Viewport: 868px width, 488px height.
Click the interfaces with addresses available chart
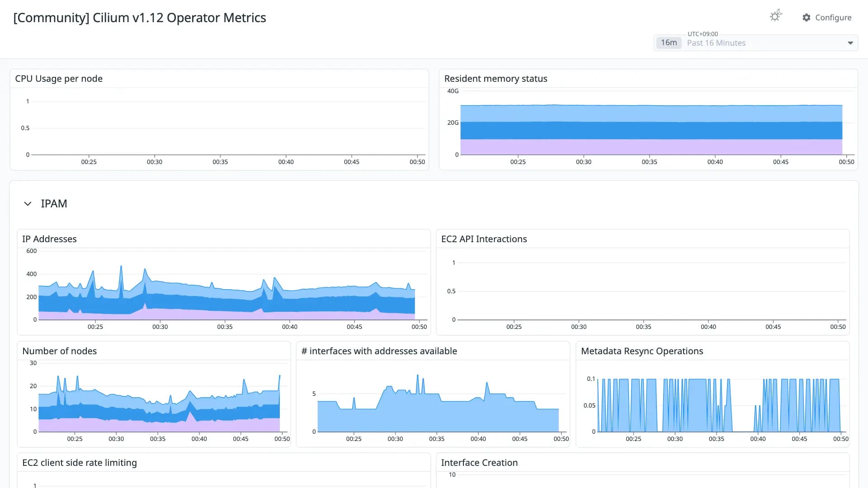[x=438, y=404]
